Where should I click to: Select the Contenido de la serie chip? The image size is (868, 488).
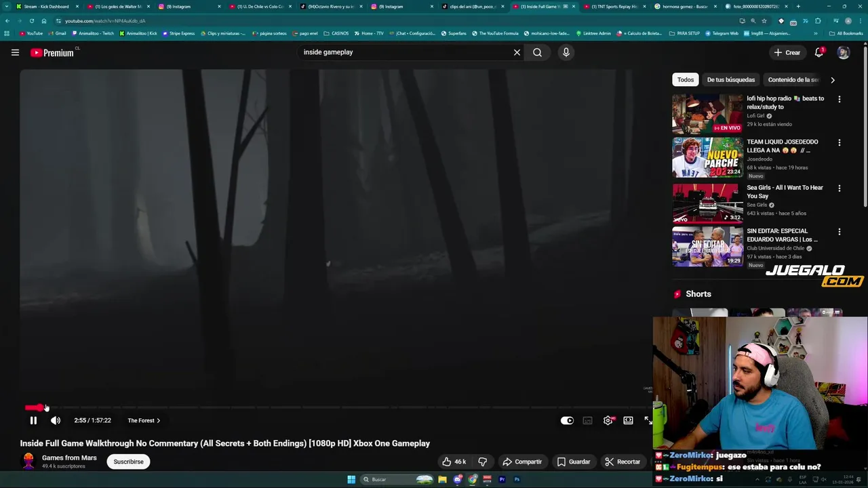792,79
